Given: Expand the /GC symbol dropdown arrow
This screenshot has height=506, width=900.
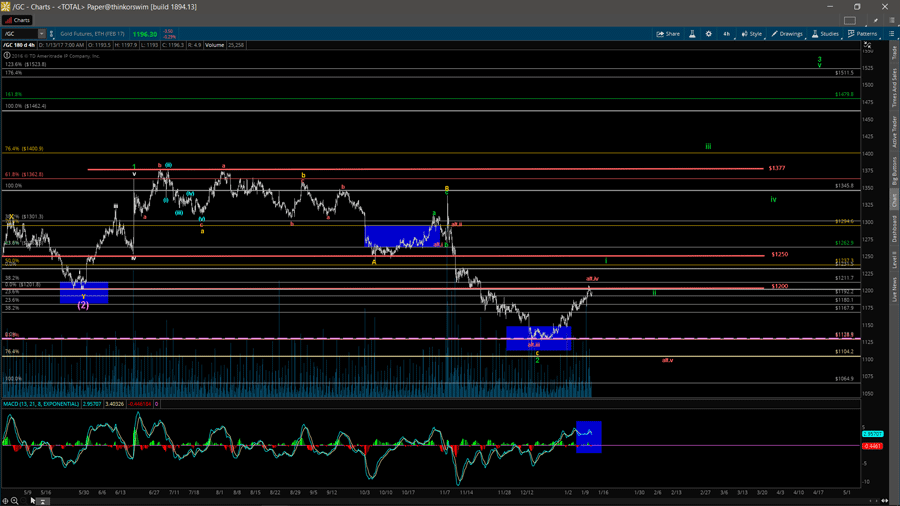Looking at the screenshot, I should point(41,34).
